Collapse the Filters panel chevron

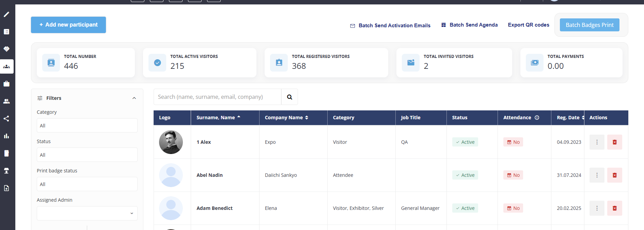click(134, 98)
